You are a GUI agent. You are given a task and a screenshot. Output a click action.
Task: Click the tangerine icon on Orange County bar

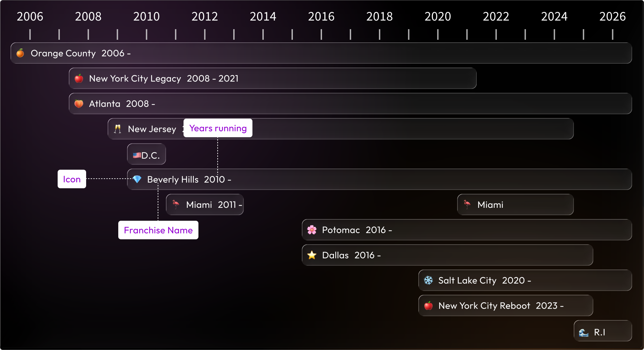click(x=20, y=53)
